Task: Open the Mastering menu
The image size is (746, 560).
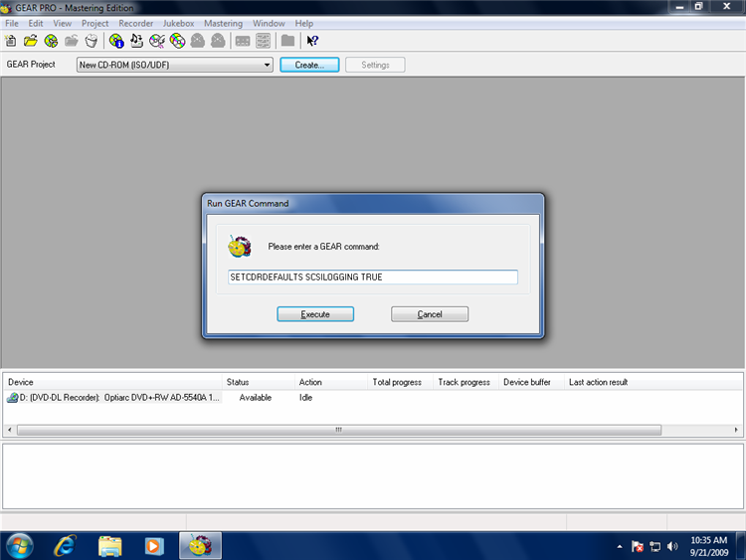Action: click(223, 23)
